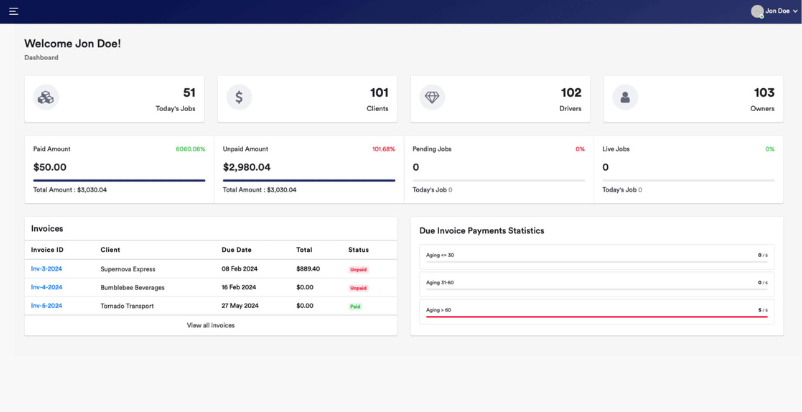Viewport: 802px width, 412px height.
Task: Click Unpaid status badge for Supernova Express
Action: tap(358, 269)
